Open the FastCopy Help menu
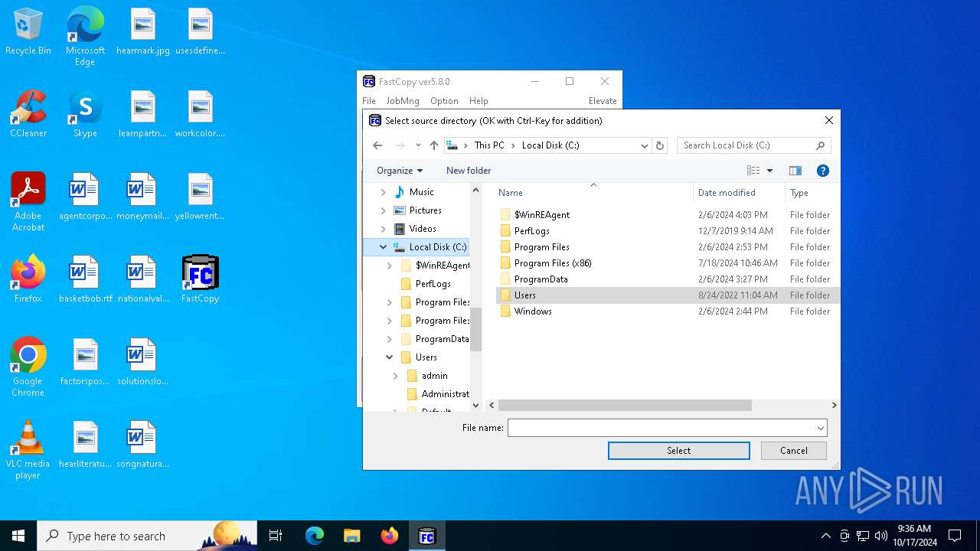This screenshot has width=980, height=551. tap(479, 101)
